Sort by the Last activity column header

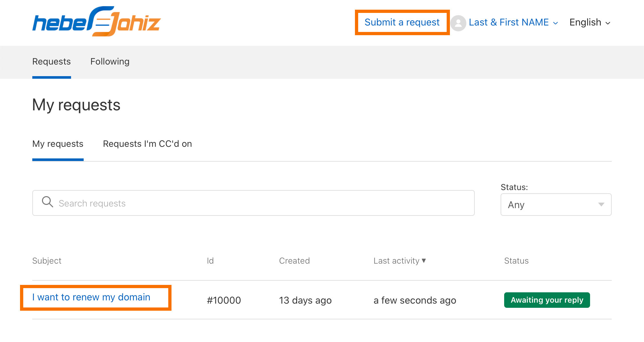(396, 261)
